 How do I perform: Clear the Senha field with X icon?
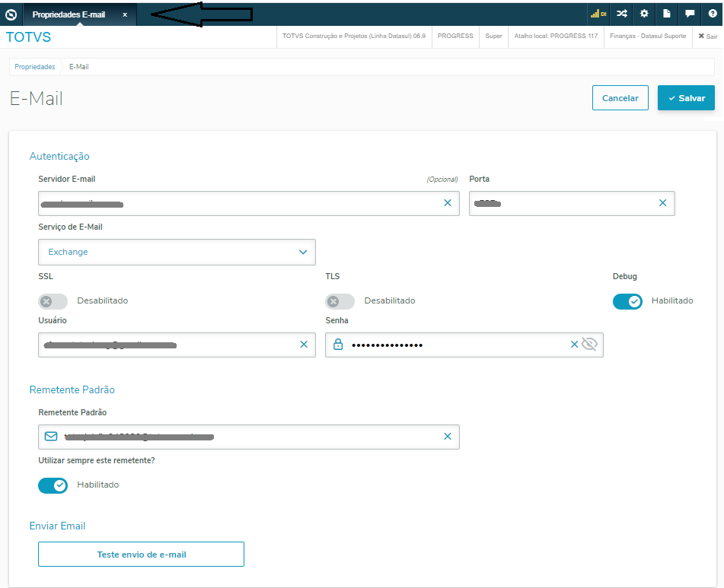pyautogui.click(x=574, y=345)
